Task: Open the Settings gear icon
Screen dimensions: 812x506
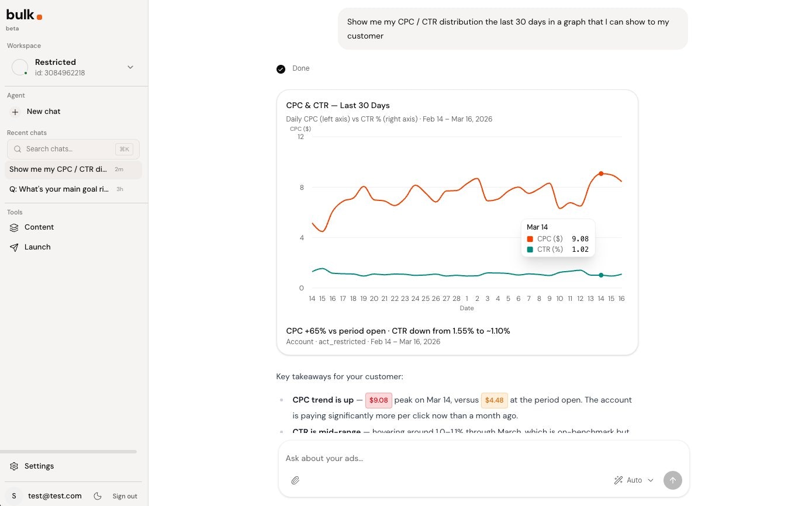Action: 15,466
